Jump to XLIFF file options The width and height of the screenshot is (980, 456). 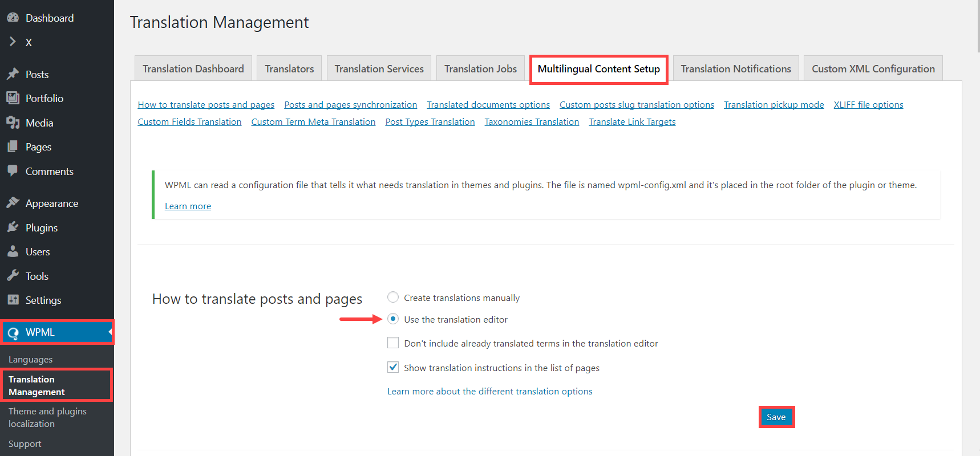click(x=868, y=105)
